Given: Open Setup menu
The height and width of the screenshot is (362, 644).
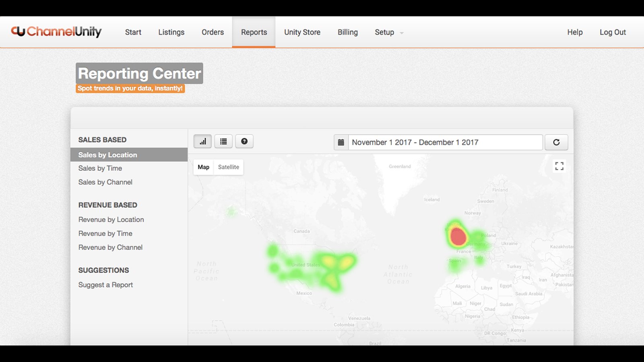Looking at the screenshot, I should pos(384,32).
